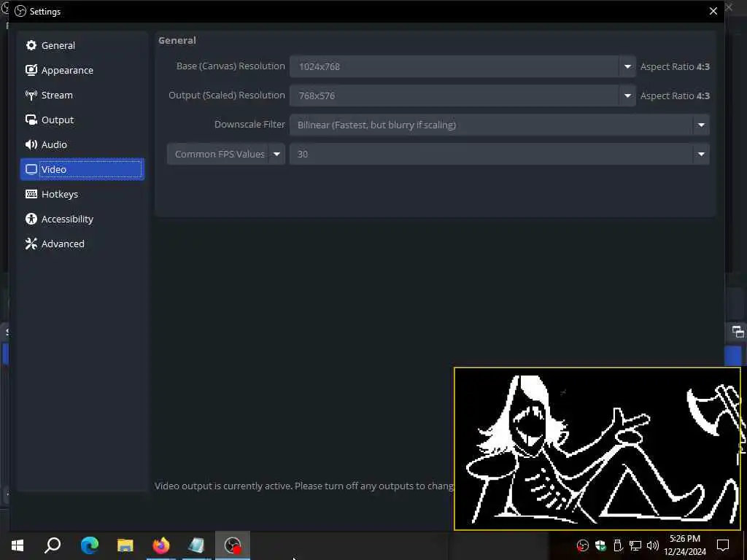Click the Accessibility person icon
Image resolution: width=747 pixels, height=560 pixels.
pyautogui.click(x=31, y=219)
